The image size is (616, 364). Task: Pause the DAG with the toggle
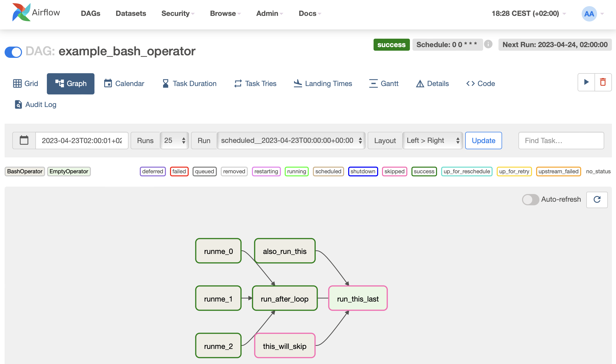tap(13, 52)
